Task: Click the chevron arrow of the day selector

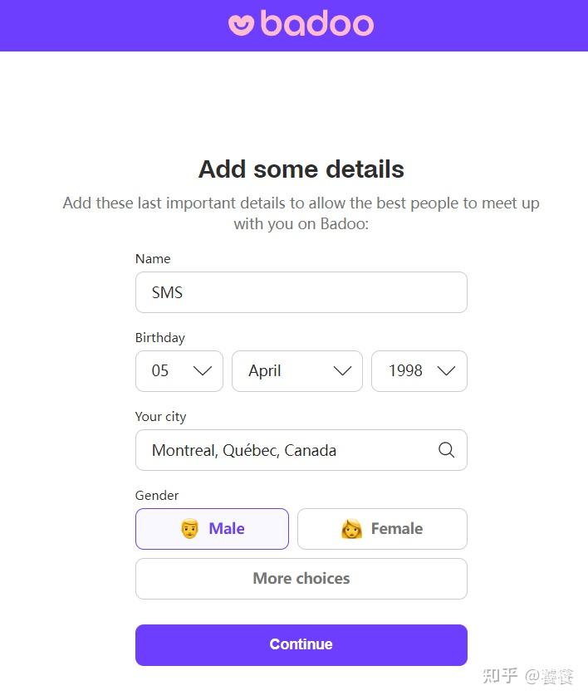Action: pyautogui.click(x=203, y=371)
